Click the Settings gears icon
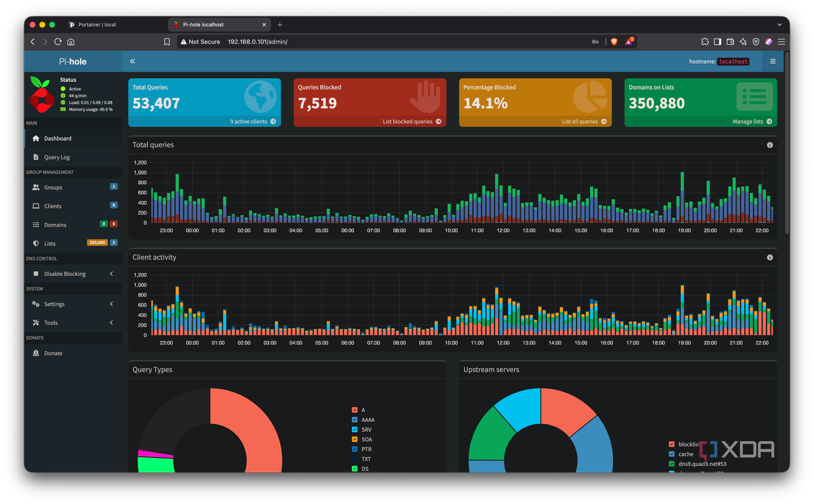Viewport: 814px width, 504px height. click(x=36, y=304)
